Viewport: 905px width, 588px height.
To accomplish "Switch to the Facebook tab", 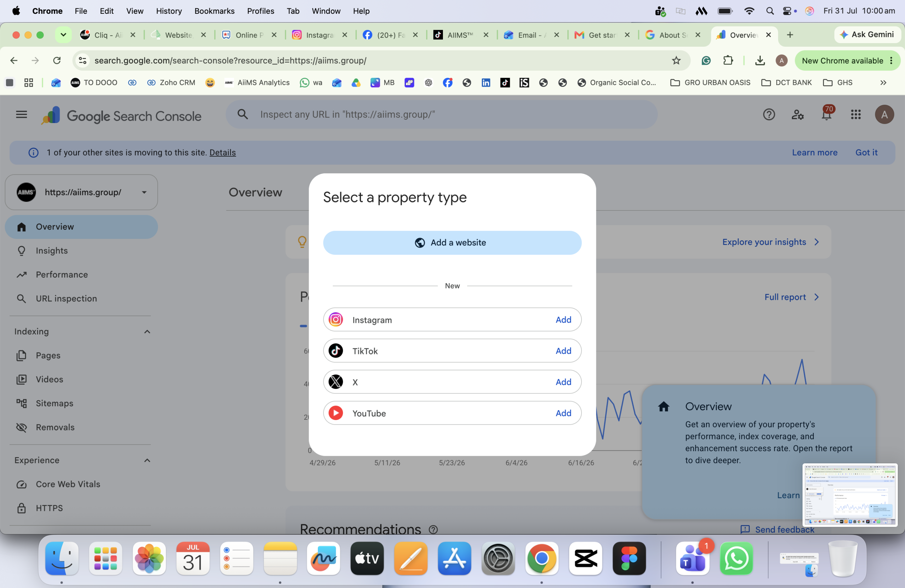I will click(x=390, y=35).
